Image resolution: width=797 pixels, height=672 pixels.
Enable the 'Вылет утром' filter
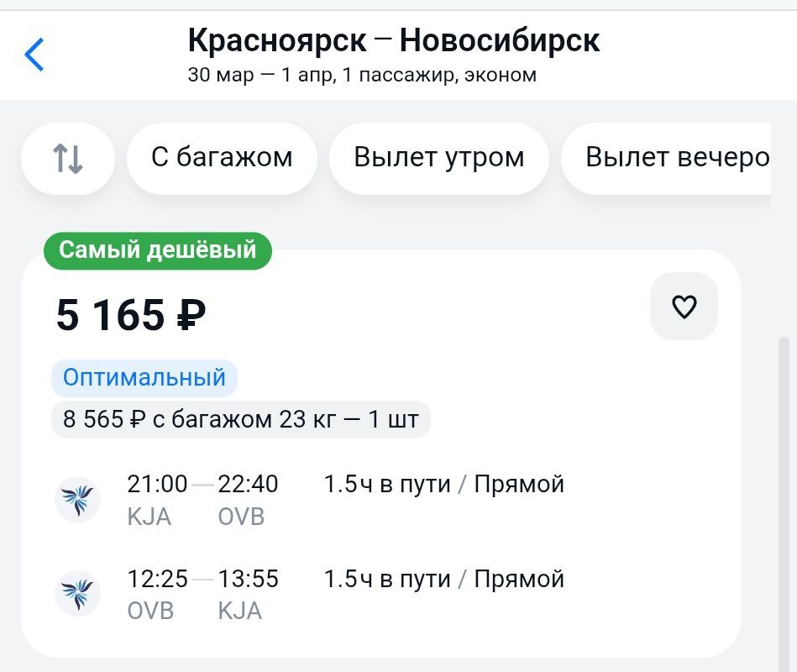coord(438,158)
